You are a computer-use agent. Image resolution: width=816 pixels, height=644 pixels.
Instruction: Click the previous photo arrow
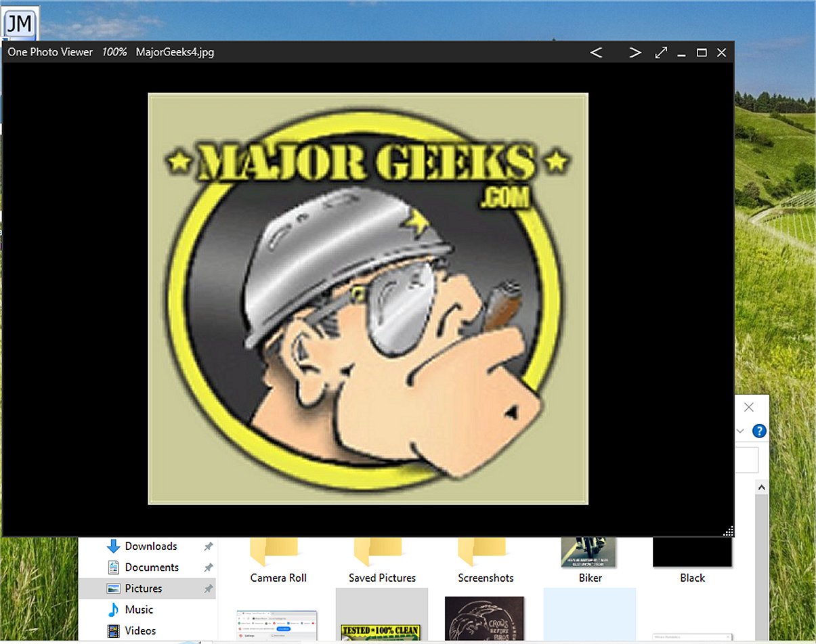(596, 52)
